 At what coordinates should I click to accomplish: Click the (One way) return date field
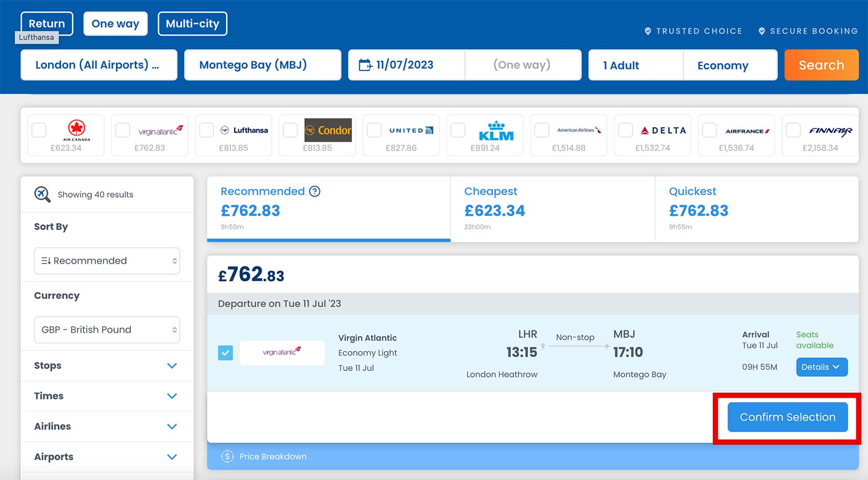pos(523,65)
